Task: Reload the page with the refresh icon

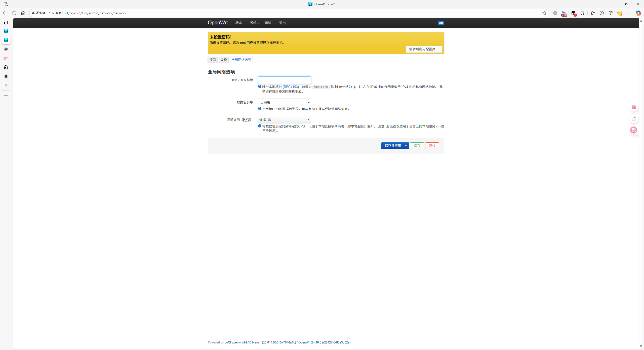Action: (14, 13)
